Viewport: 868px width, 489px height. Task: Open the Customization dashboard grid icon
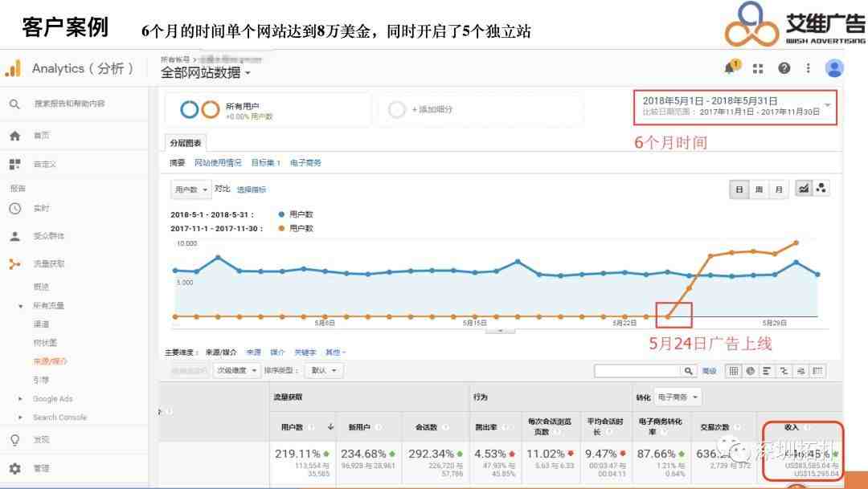(x=15, y=165)
